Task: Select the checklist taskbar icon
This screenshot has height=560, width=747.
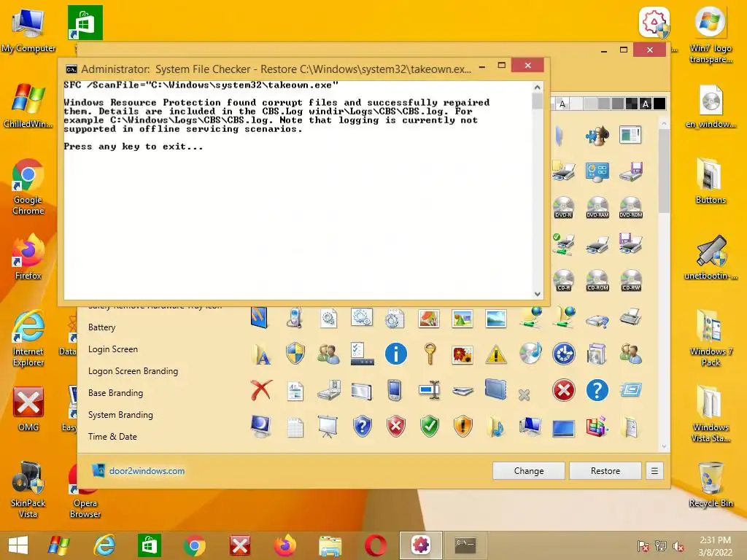Action: (x=362, y=354)
